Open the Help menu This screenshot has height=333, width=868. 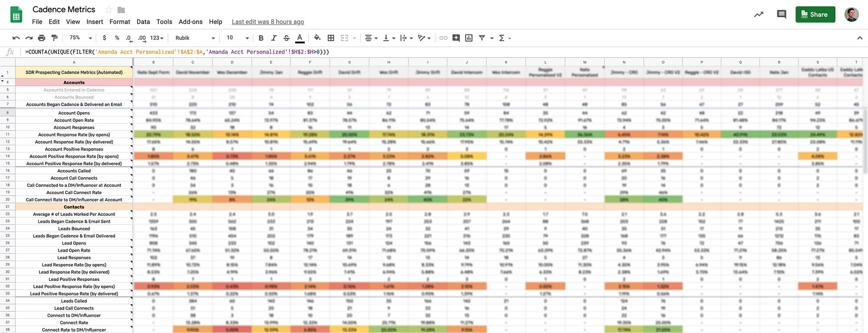[x=216, y=22]
